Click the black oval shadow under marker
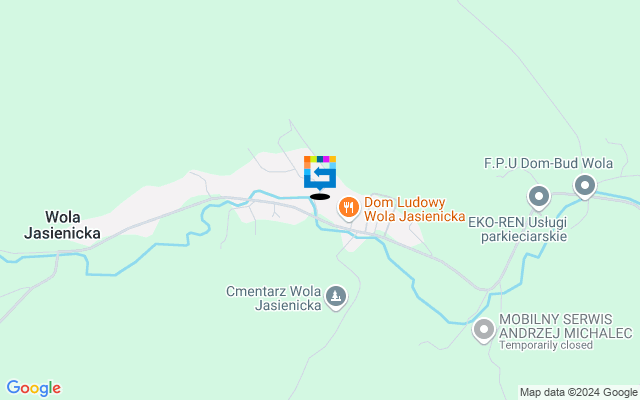Screen dimensions: 640x400 click(320, 197)
